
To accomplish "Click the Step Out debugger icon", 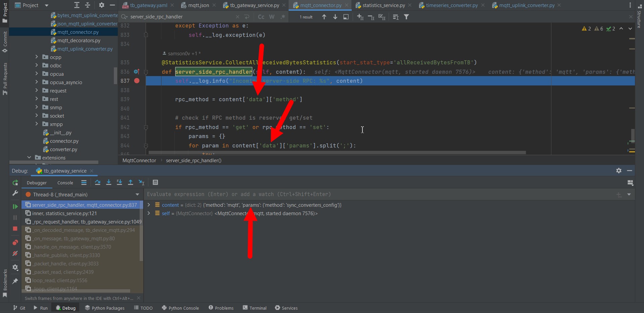I will (130, 182).
